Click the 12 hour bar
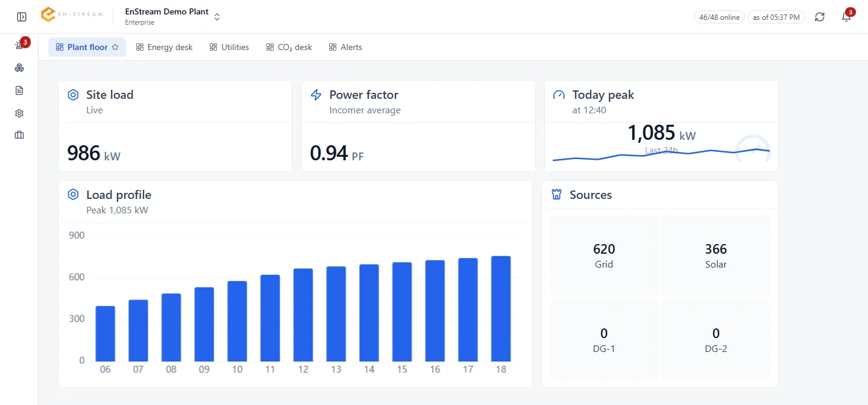868x405 pixels. coord(303,315)
